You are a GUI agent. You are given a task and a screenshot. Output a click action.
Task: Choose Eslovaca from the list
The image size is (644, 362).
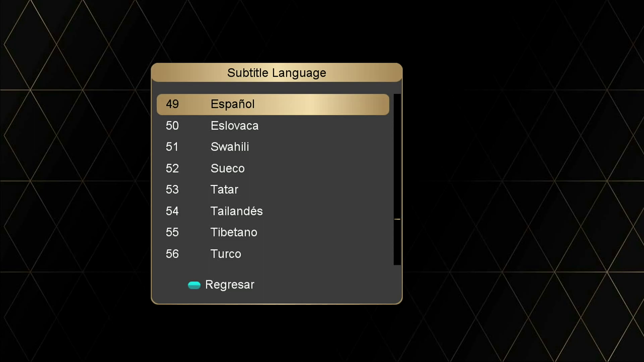pos(234,126)
